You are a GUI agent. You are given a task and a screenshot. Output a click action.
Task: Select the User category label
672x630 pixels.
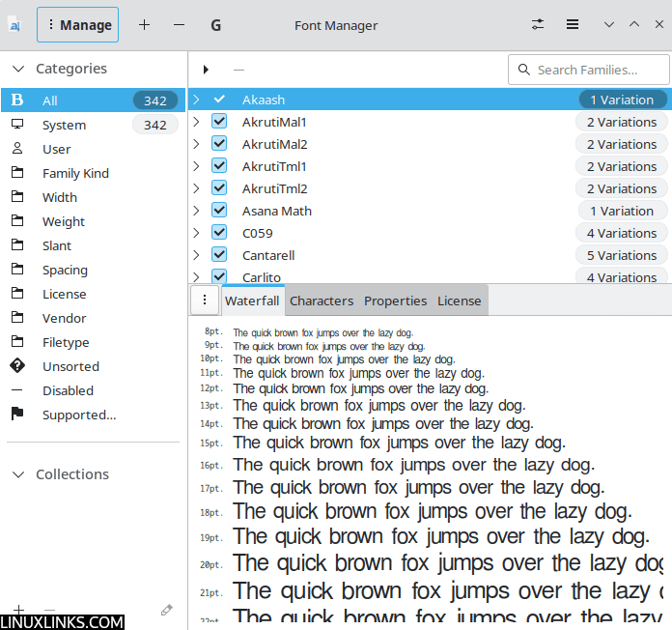point(57,149)
